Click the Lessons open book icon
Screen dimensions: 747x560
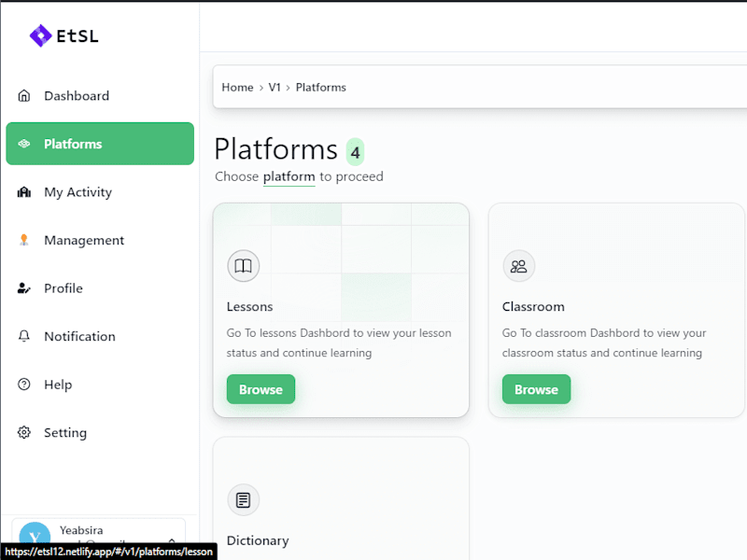pos(244,266)
